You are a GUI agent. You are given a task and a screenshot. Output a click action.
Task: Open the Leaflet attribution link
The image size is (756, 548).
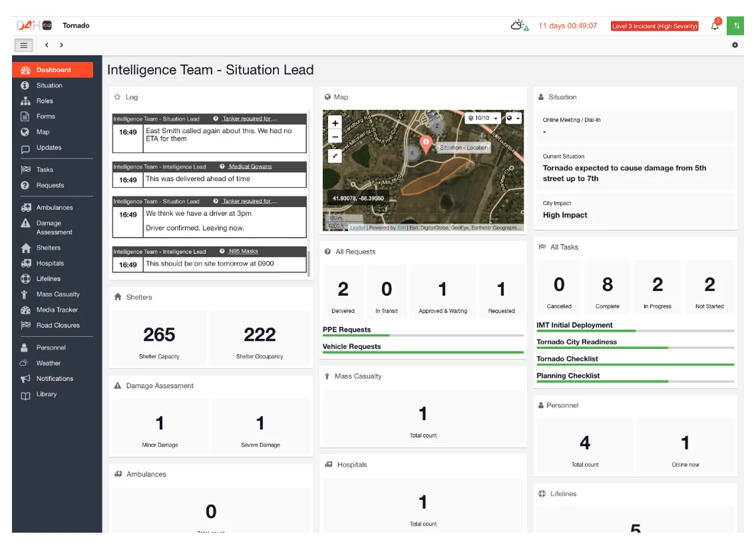coord(357,228)
